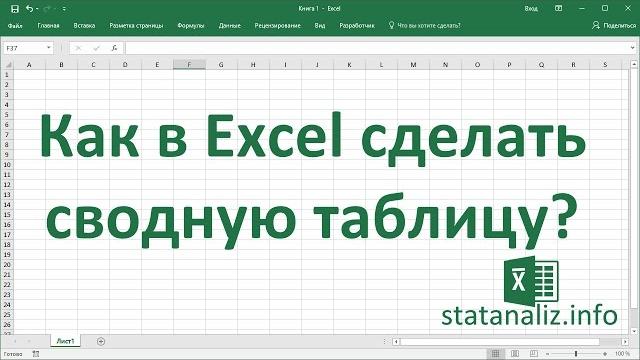Image resolution: width=640 pixels, height=360 pixels.
Task: Click the vertical scrollbar up arrow
Action: point(634,64)
